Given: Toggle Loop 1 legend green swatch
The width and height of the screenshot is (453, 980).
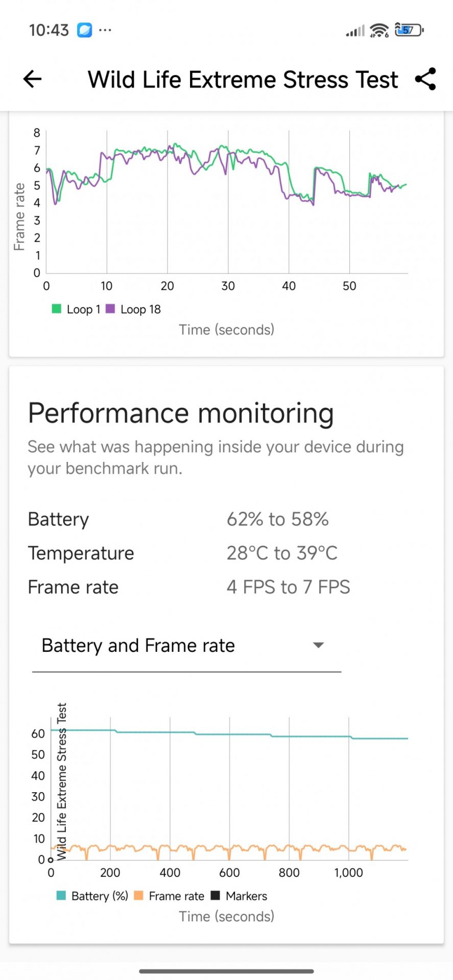Looking at the screenshot, I should point(57,309).
